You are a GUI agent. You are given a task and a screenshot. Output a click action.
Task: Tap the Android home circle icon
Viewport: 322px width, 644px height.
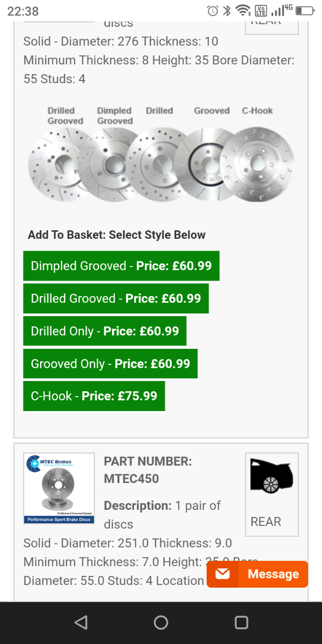[161, 623]
